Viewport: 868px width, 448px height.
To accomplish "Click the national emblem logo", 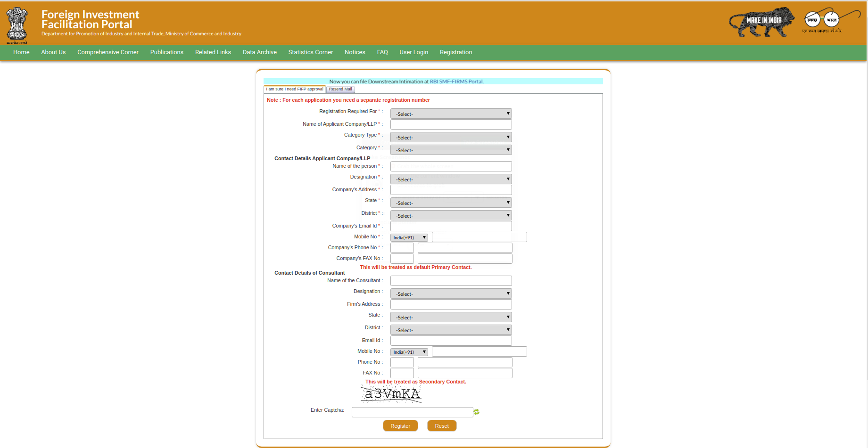I will point(17,23).
